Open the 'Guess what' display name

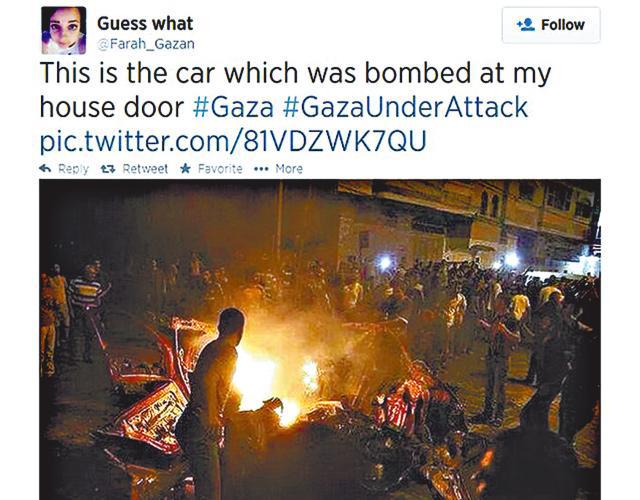(145, 23)
